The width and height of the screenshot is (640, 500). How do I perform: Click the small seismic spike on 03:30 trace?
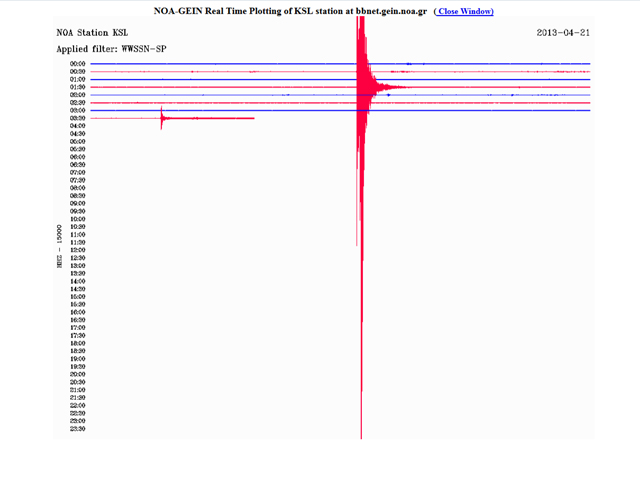point(162,117)
